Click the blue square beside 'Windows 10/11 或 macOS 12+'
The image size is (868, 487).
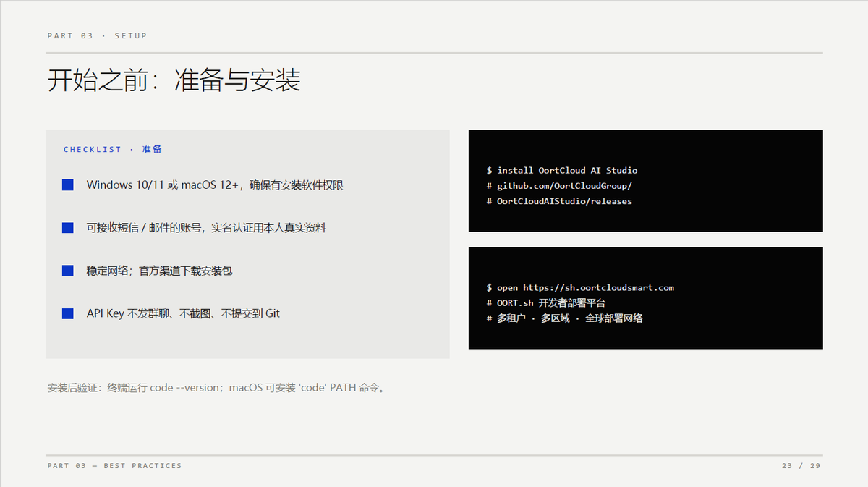(x=68, y=185)
